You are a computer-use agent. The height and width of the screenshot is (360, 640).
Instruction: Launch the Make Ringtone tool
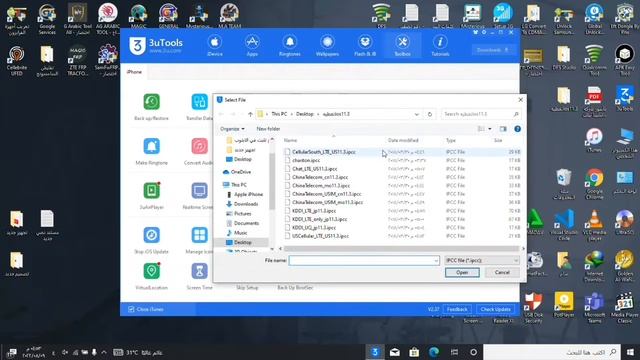coord(151,151)
